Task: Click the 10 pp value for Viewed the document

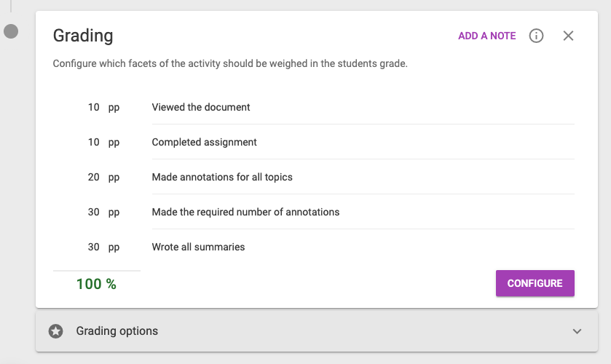Action: pos(103,108)
